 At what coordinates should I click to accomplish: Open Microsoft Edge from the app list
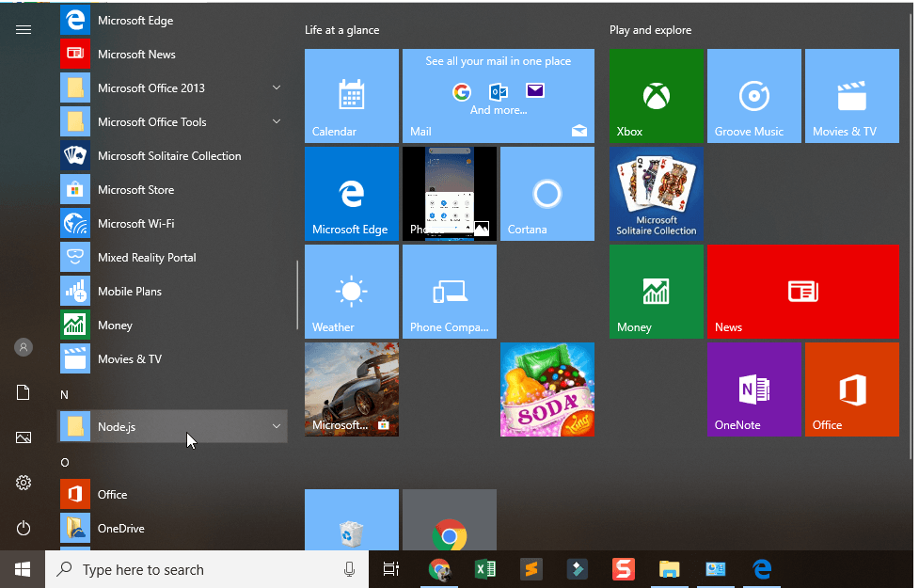[173, 21]
